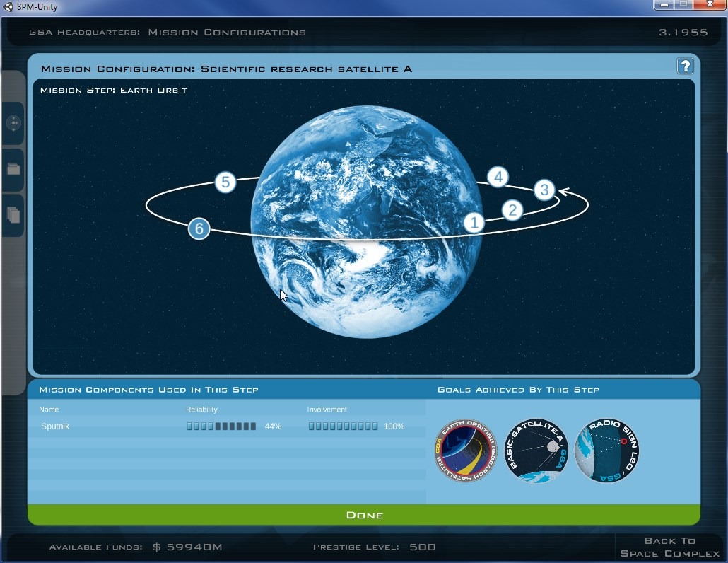This screenshot has width=728, height=563.
Task: Click the Radio Sign LEO goal badge
Action: pos(606,451)
